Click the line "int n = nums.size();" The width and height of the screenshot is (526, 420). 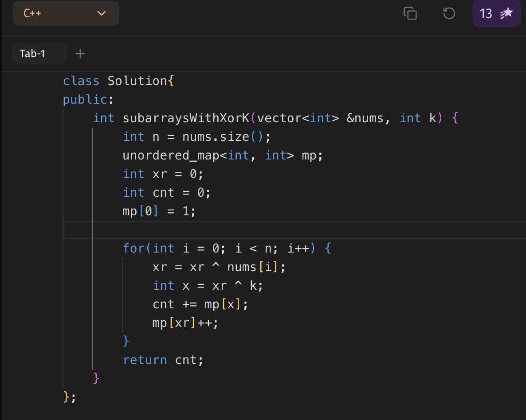click(x=196, y=137)
